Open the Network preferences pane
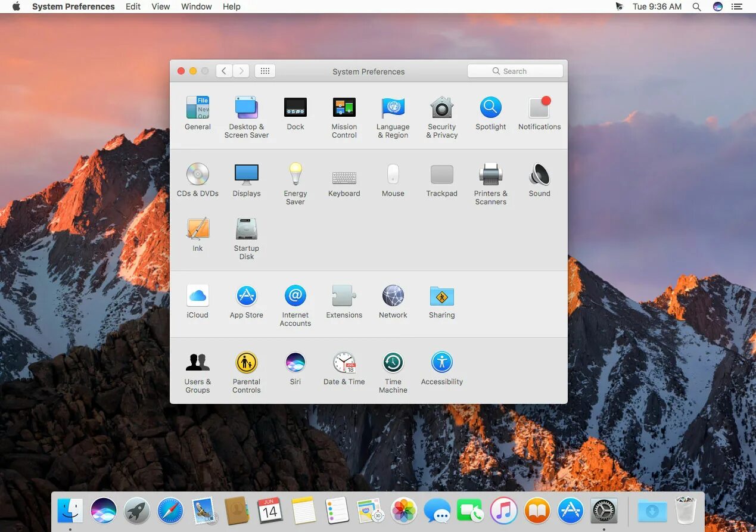The width and height of the screenshot is (756, 532). (x=393, y=301)
